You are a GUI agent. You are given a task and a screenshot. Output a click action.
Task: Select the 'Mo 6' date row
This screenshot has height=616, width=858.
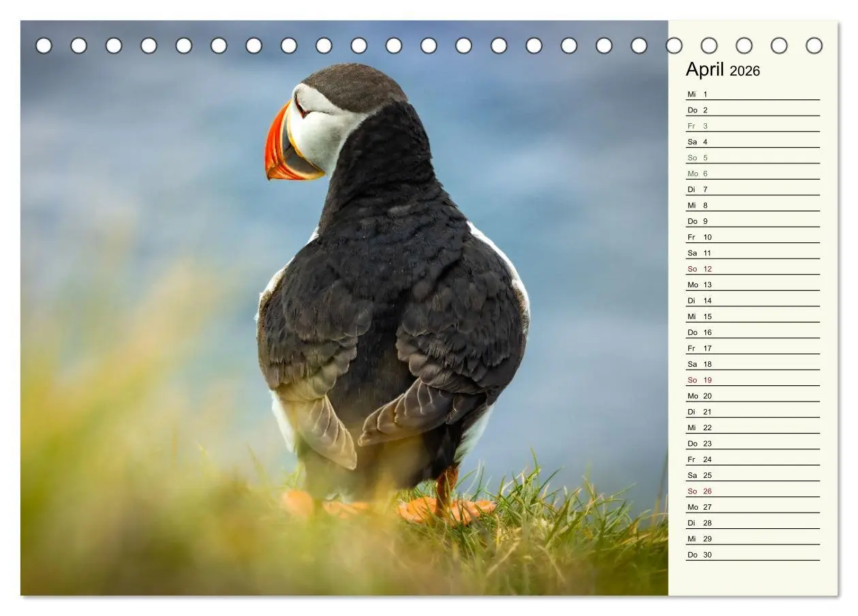pyautogui.click(x=752, y=174)
